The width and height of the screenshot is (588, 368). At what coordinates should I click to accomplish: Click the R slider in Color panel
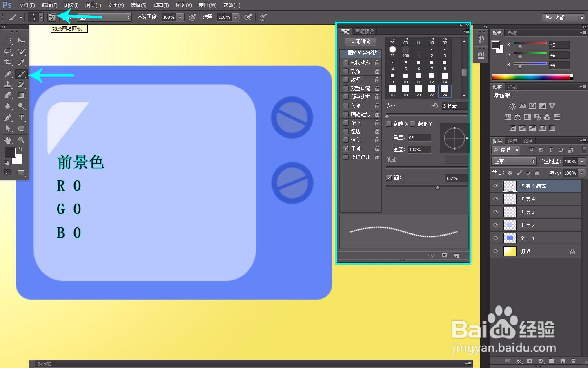(530, 43)
